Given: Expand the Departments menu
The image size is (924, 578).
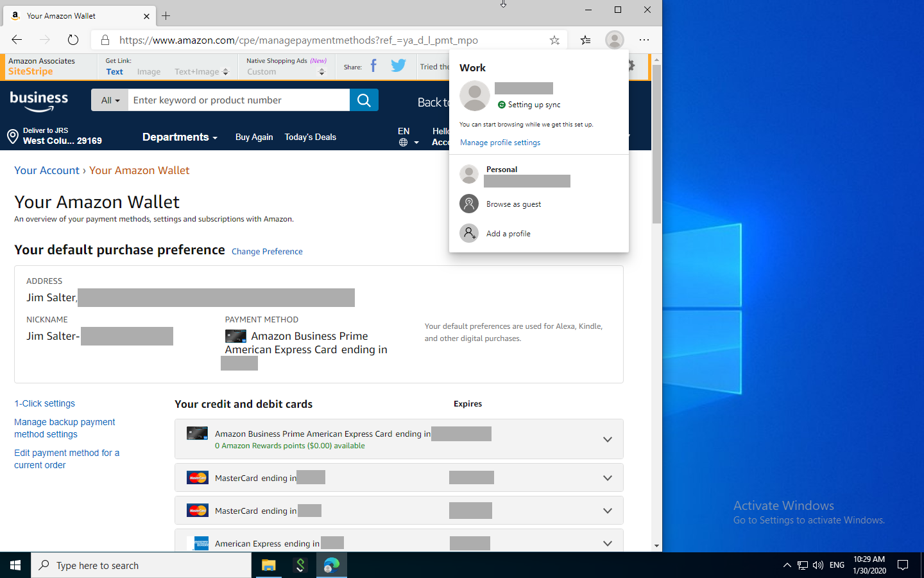Looking at the screenshot, I should (180, 137).
